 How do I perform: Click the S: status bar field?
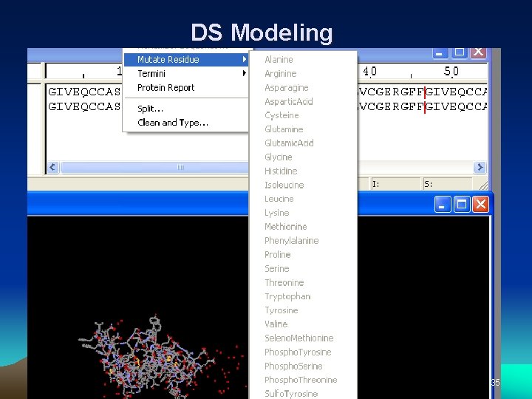pos(447,184)
